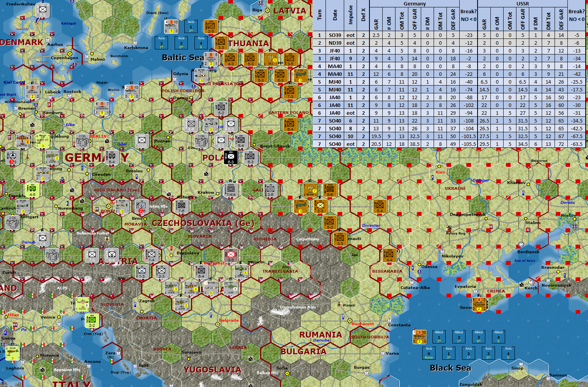Select the German unit counter in Denmark near Frederikshavn
Screen dimensions: 588x387
[x=42, y=10]
